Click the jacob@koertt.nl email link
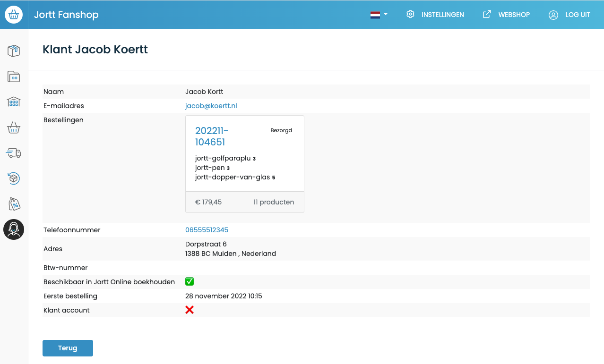The width and height of the screenshot is (604, 364). click(211, 106)
